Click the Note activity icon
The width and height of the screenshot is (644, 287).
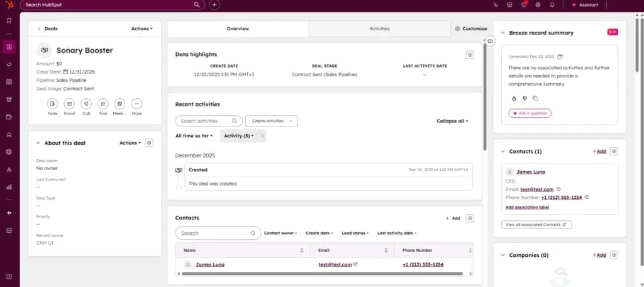(x=53, y=104)
